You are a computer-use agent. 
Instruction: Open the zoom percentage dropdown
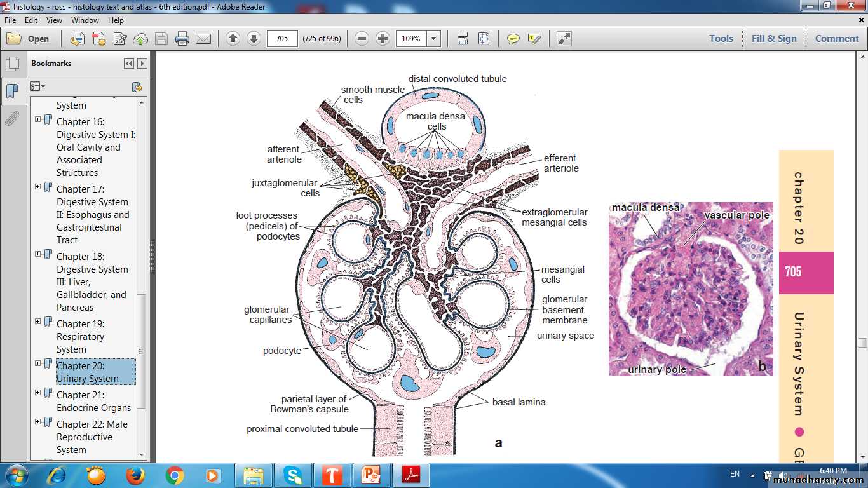(434, 39)
